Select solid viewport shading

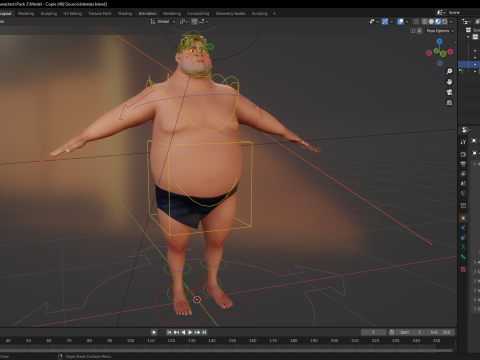tap(431, 21)
